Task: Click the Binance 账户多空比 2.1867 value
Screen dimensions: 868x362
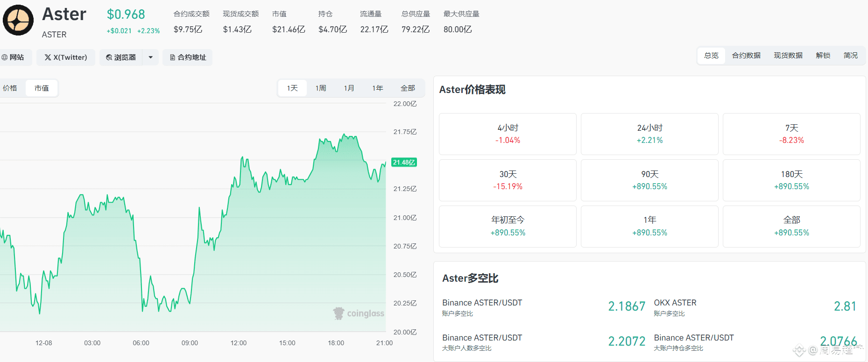Action: (627, 306)
